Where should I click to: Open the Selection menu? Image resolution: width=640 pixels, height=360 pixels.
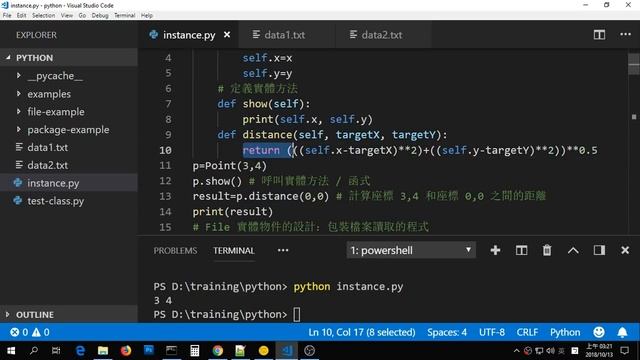click(43, 16)
